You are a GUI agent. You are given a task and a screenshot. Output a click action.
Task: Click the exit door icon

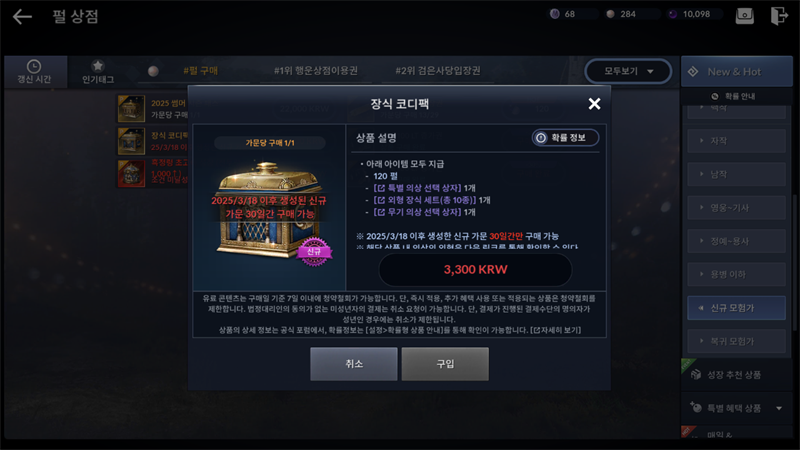coord(779,15)
